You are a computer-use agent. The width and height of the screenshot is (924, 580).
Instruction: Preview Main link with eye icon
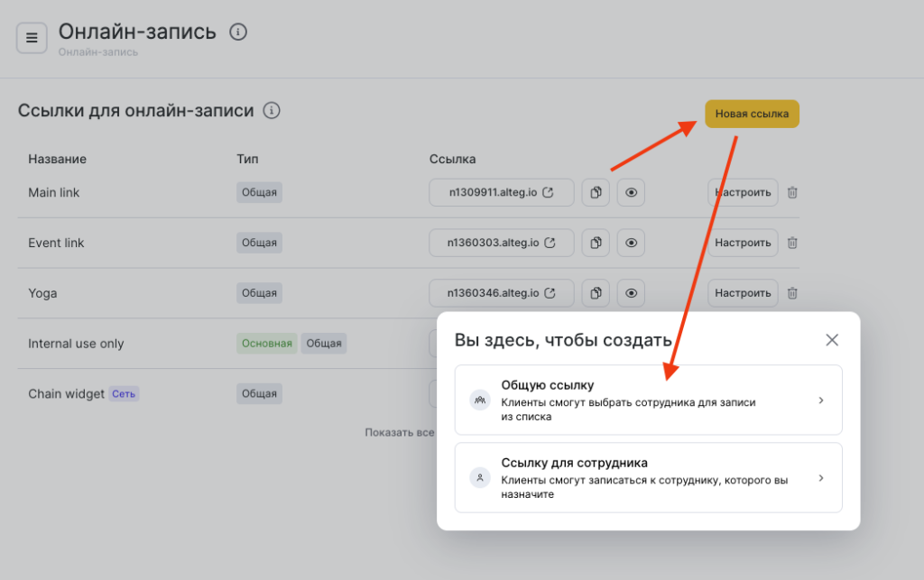click(631, 192)
